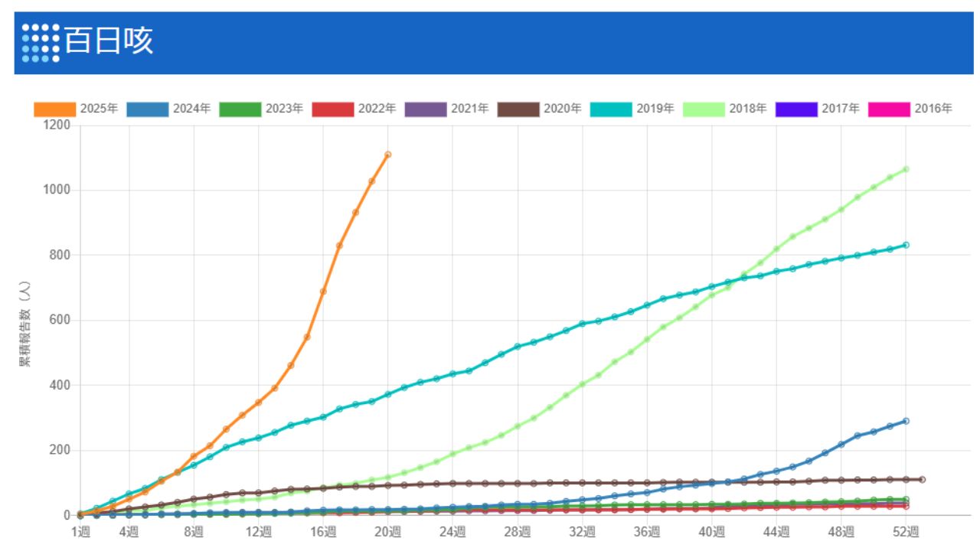Select the purple 2021年 legend swatch
Screen dimensions: 980x551
pyautogui.click(x=426, y=109)
